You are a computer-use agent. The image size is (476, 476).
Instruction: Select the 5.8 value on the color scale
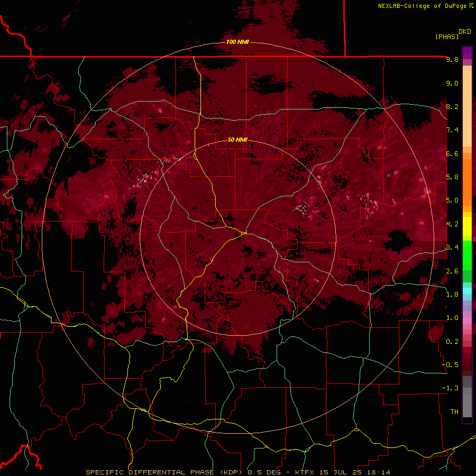452,177
